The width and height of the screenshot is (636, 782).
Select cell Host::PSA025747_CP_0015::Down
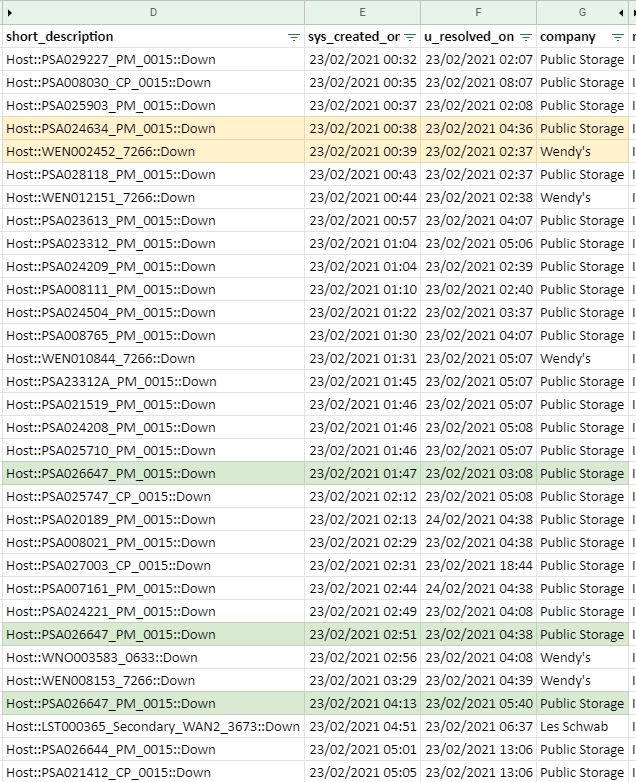tap(154, 496)
